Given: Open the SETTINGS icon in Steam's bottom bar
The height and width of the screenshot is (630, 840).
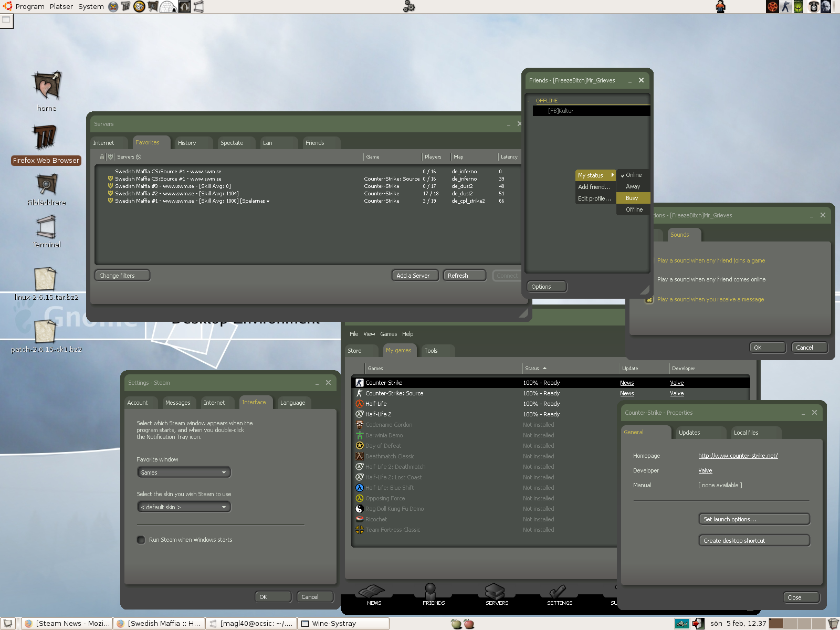Looking at the screenshot, I should click(558, 592).
